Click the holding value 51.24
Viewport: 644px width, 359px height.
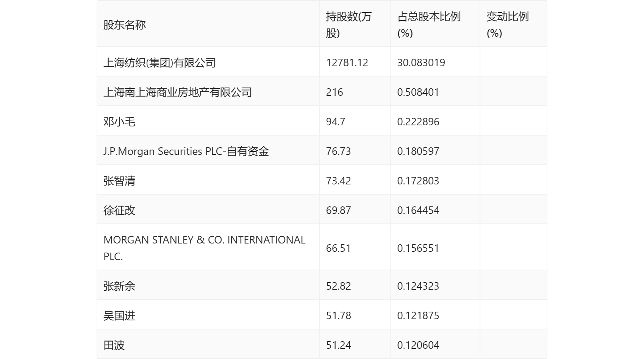point(338,345)
